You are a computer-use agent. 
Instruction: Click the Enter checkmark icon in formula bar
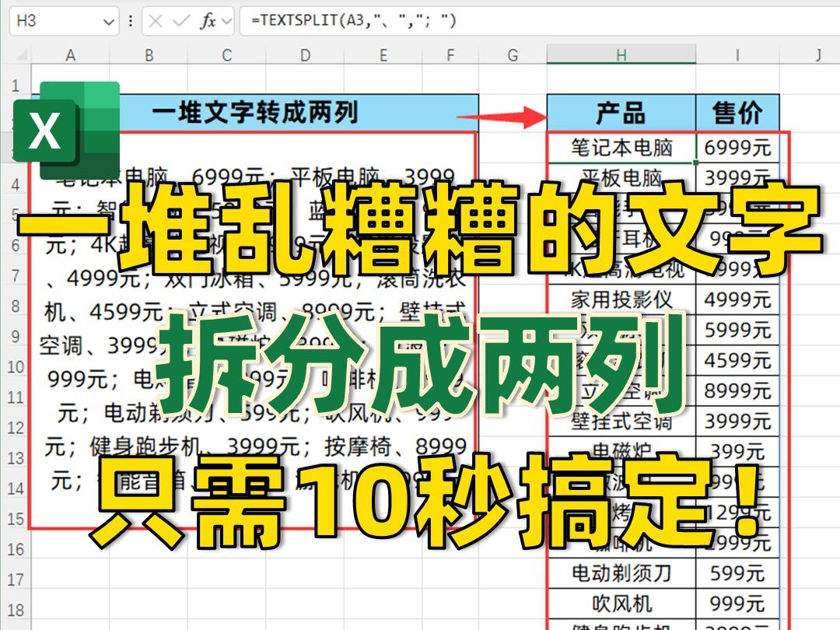point(181,22)
